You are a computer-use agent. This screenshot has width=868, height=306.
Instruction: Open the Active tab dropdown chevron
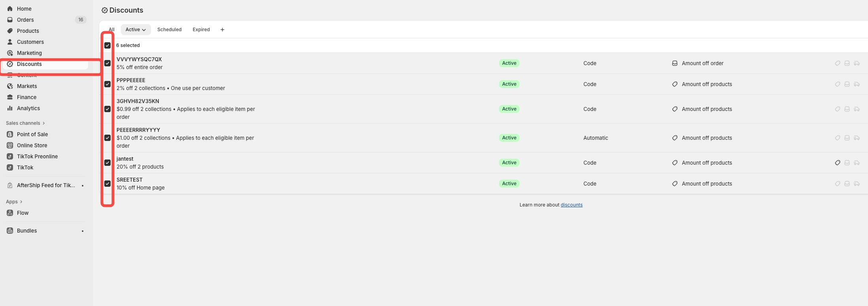[x=144, y=30]
